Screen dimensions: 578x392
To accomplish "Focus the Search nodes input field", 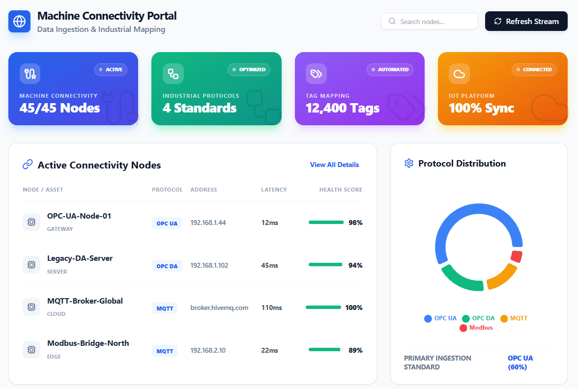I will (x=430, y=22).
